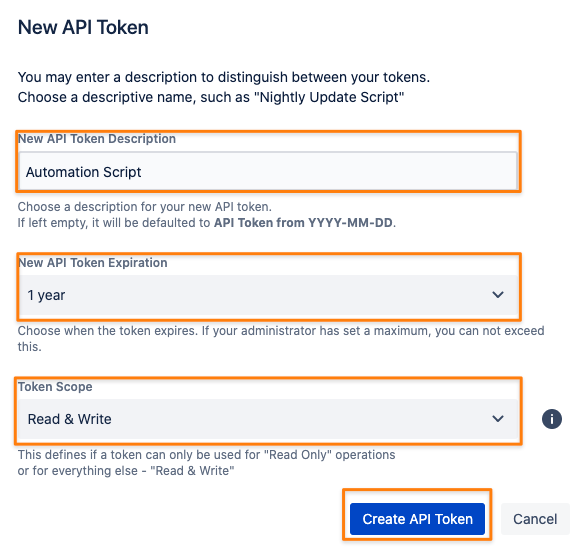The width and height of the screenshot is (586, 549).
Task: Click the 'You may enter a description' intro text
Action: click(224, 77)
